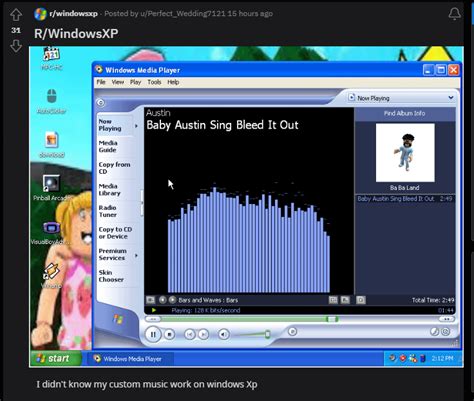Click the rightmost square icon beside the playlist toggle

[x=361, y=300]
